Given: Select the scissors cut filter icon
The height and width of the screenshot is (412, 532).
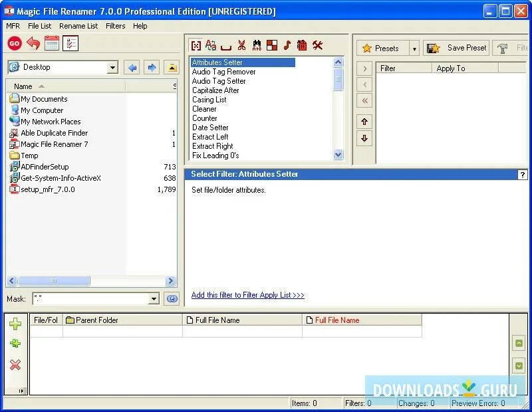Looking at the screenshot, I should [x=241, y=45].
